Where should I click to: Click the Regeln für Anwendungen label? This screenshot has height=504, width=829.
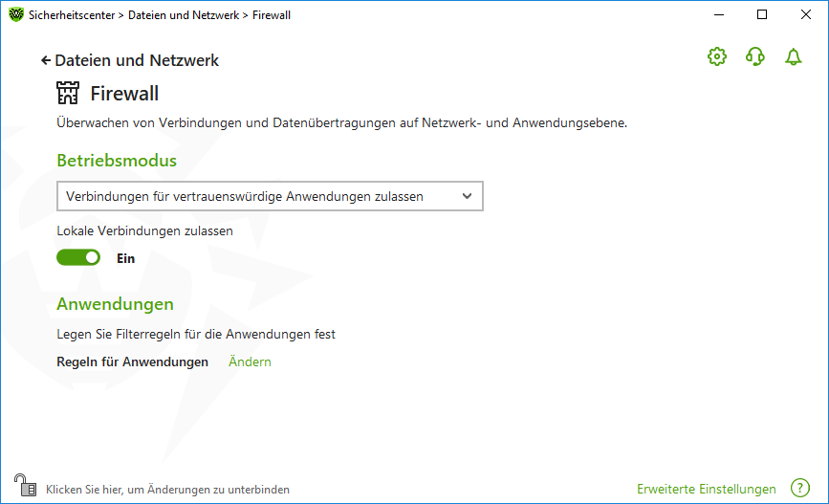132,362
